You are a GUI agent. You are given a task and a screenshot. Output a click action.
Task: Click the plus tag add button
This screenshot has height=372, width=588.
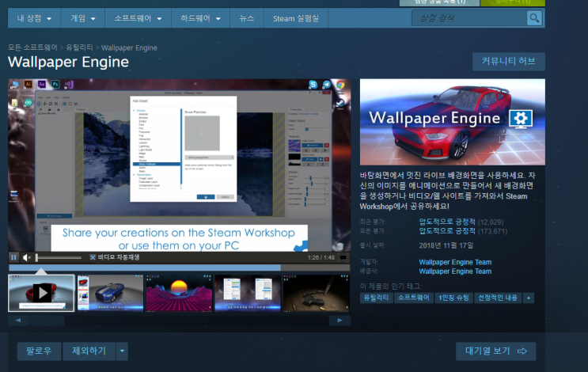point(529,298)
